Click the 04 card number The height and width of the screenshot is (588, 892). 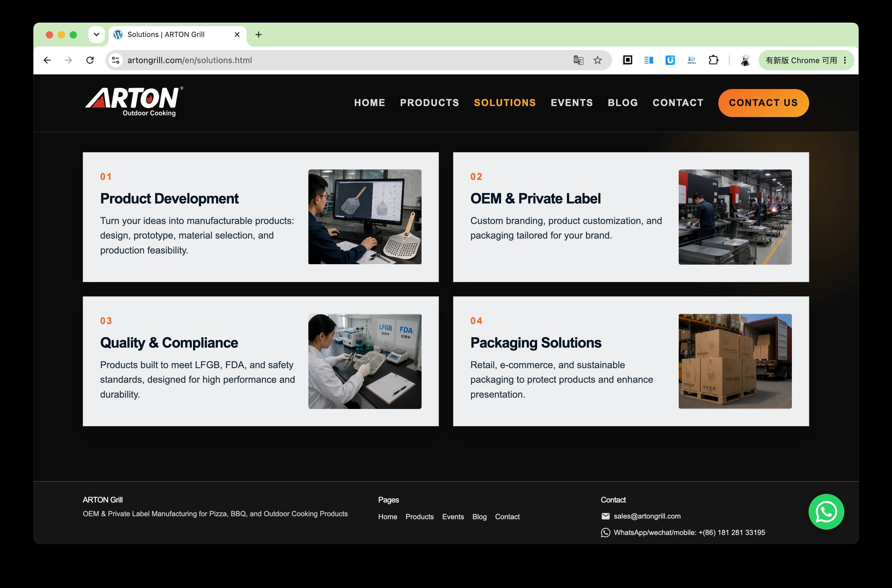point(476,321)
